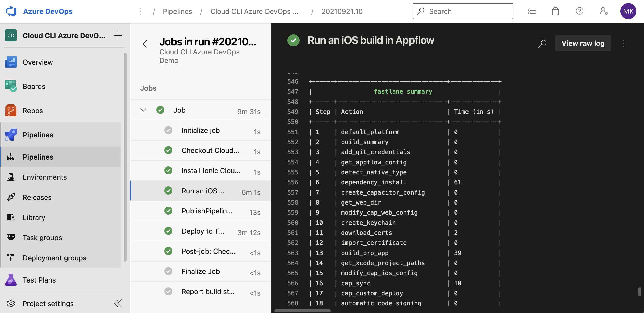Open run 20210921.10 from the breadcrumb
This screenshot has height=313, width=644.
(342, 11)
